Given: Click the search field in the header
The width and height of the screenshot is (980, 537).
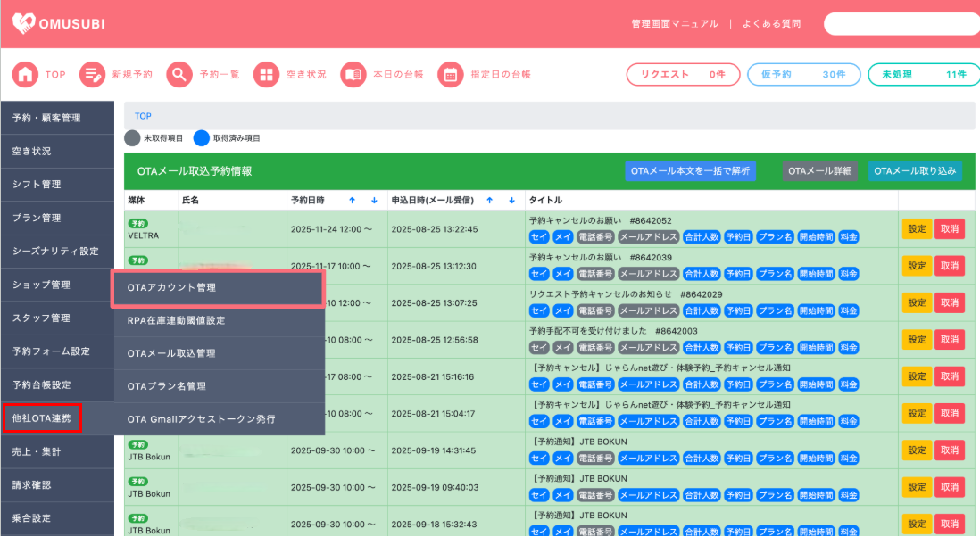Looking at the screenshot, I should 901,24.
